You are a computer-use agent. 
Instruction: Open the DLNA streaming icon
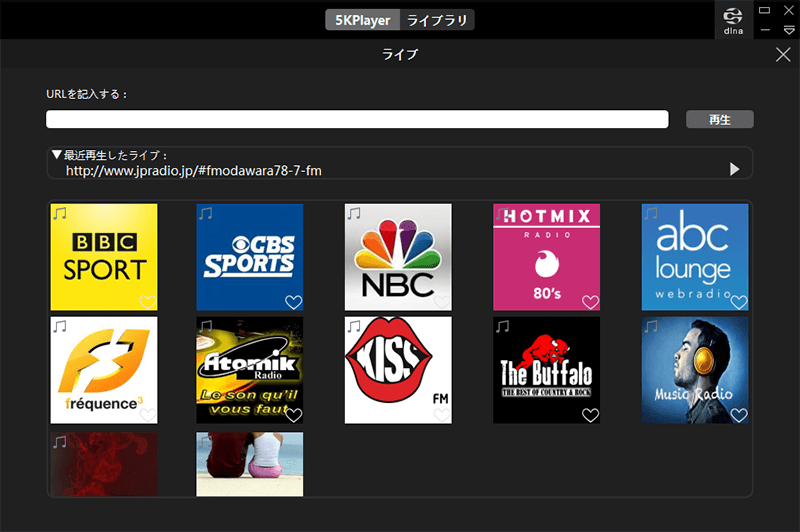[733, 20]
